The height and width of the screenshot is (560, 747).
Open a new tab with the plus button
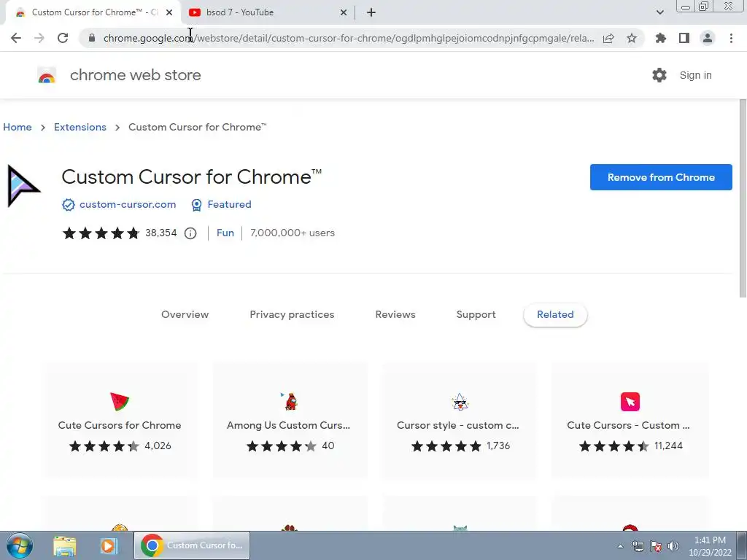coord(371,12)
